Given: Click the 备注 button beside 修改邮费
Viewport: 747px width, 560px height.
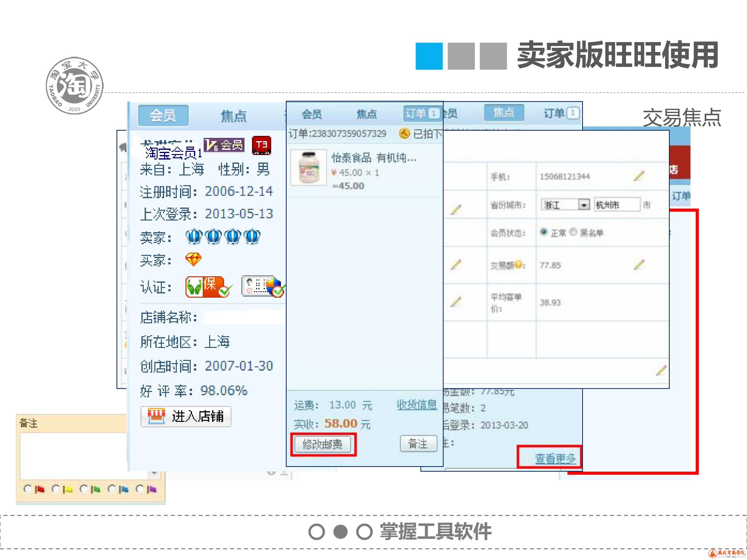Looking at the screenshot, I should [418, 444].
